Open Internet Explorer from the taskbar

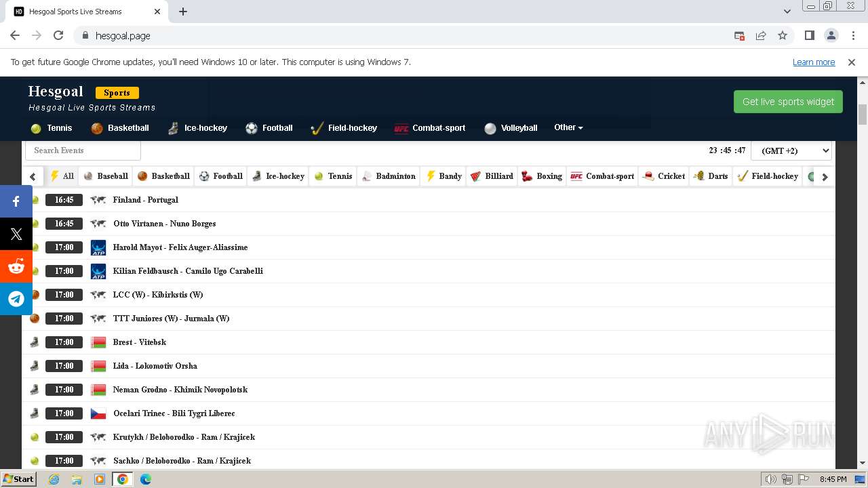coord(54,479)
